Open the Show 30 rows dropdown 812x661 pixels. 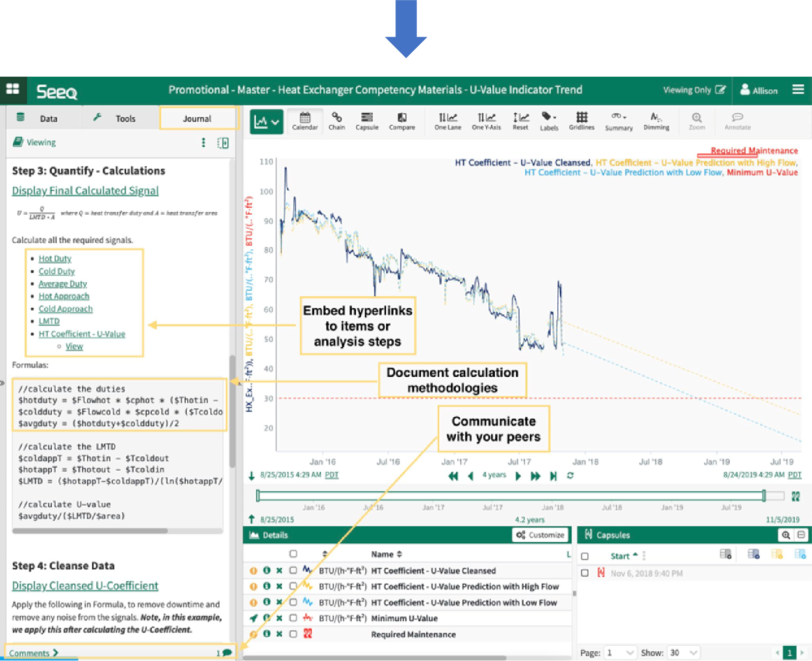click(684, 652)
